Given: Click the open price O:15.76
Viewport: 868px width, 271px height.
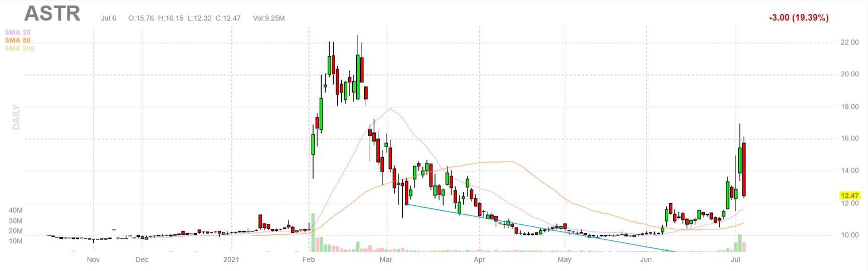Looking at the screenshot, I should click(x=141, y=18).
